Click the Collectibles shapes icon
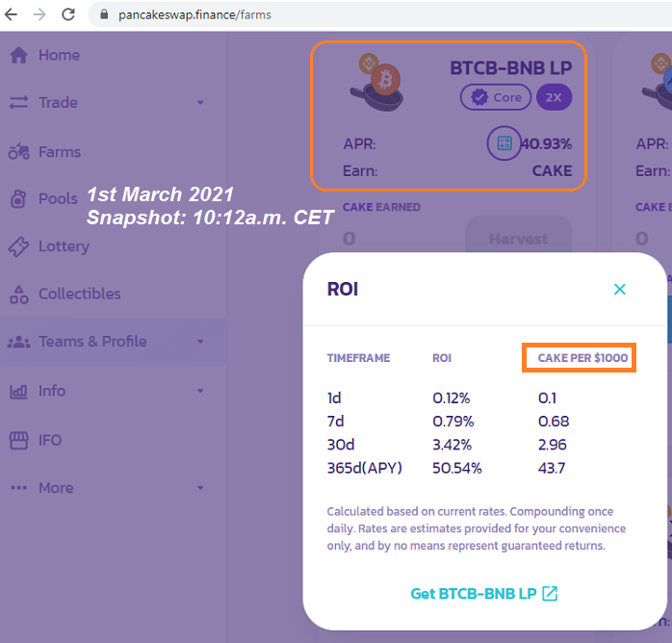Image resolution: width=672 pixels, height=643 pixels. point(19,295)
